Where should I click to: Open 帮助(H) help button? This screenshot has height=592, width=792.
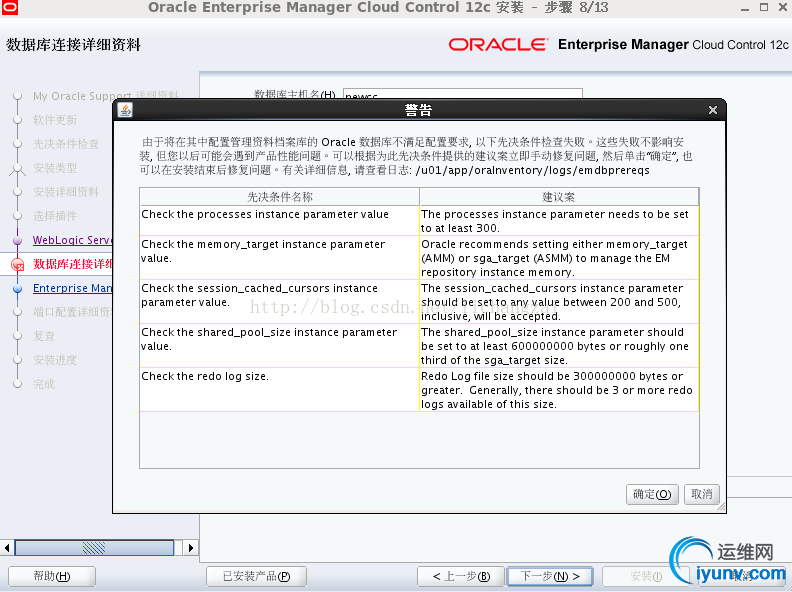(52, 576)
